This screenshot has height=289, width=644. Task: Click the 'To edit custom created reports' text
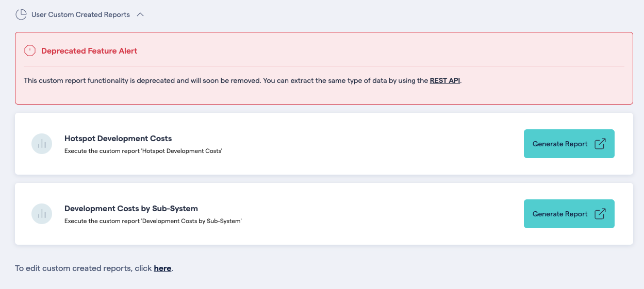click(x=83, y=268)
